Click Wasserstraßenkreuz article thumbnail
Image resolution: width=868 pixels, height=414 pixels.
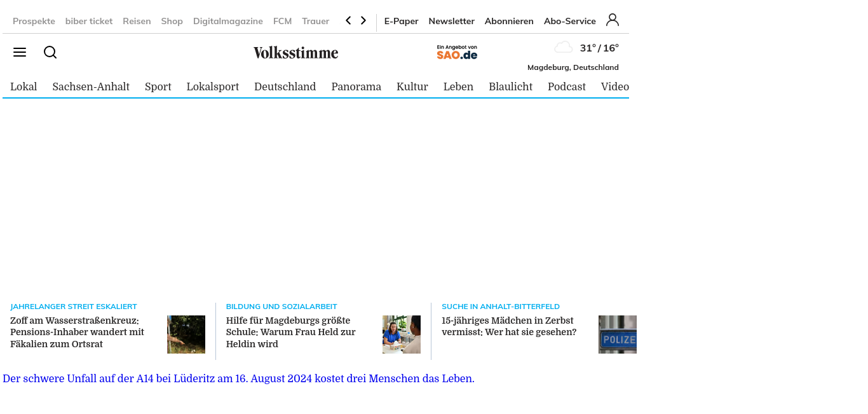click(x=186, y=335)
